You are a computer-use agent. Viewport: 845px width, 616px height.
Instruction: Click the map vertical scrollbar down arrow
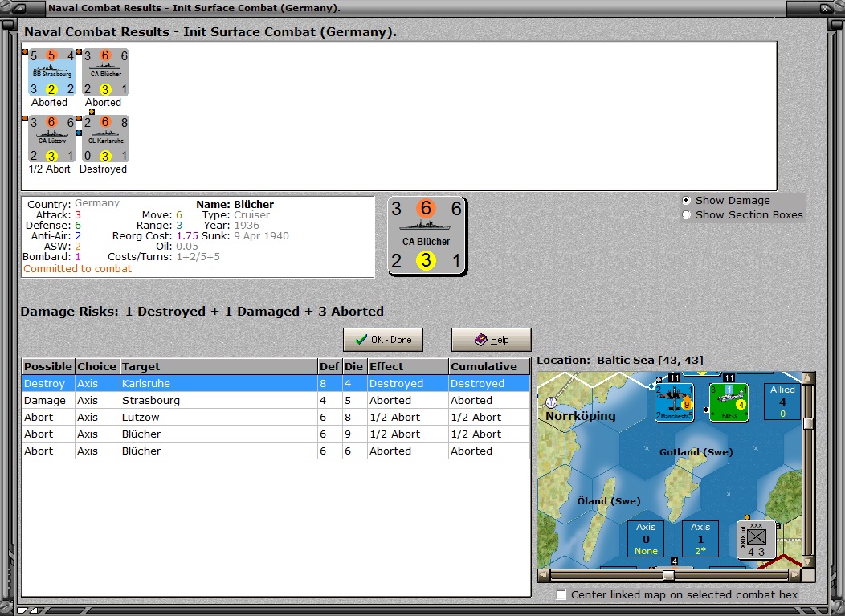(808, 562)
